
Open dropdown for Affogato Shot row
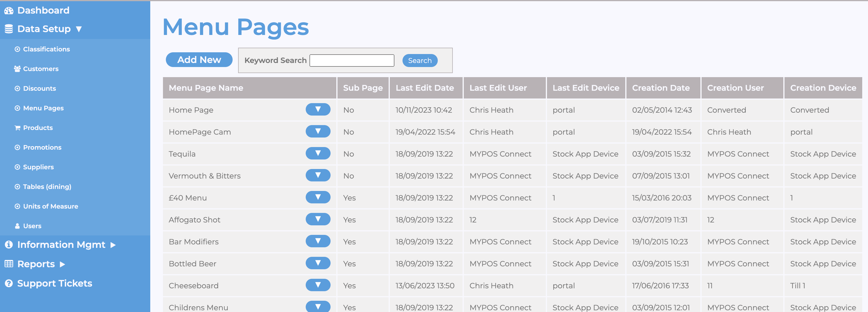tap(318, 219)
